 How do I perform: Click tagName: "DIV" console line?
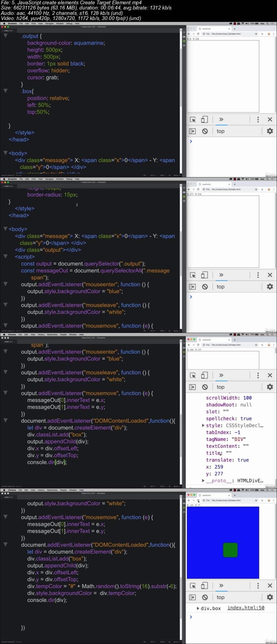pos(226,439)
